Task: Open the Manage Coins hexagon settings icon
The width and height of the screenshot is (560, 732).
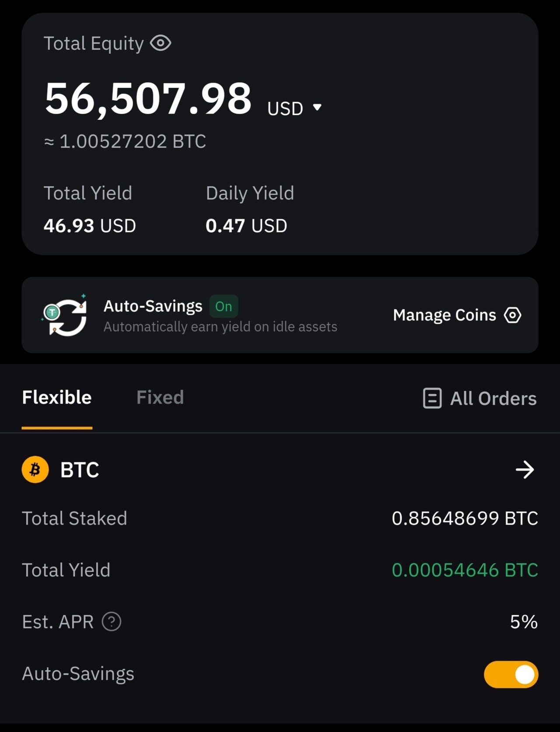Action: coord(512,315)
